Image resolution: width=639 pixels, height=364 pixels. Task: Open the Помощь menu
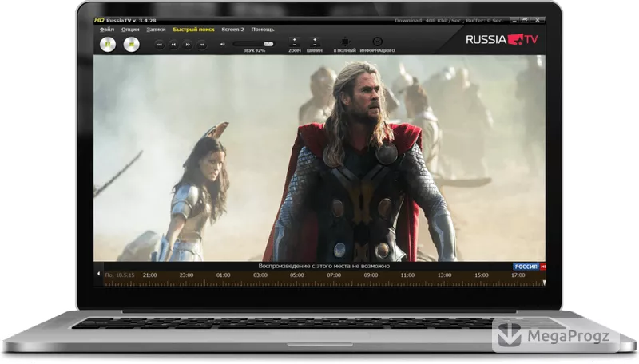click(263, 30)
